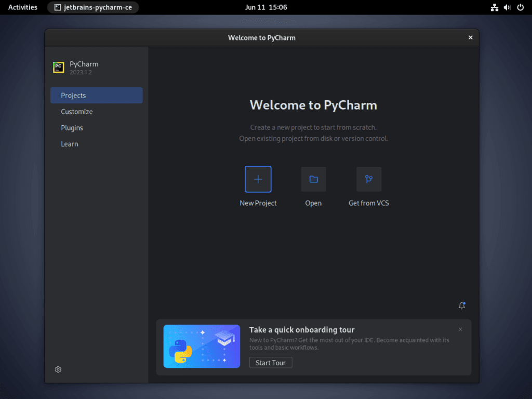The image size is (532, 399).
Task: Click the power icon in the system tray
Action: point(520,7)
